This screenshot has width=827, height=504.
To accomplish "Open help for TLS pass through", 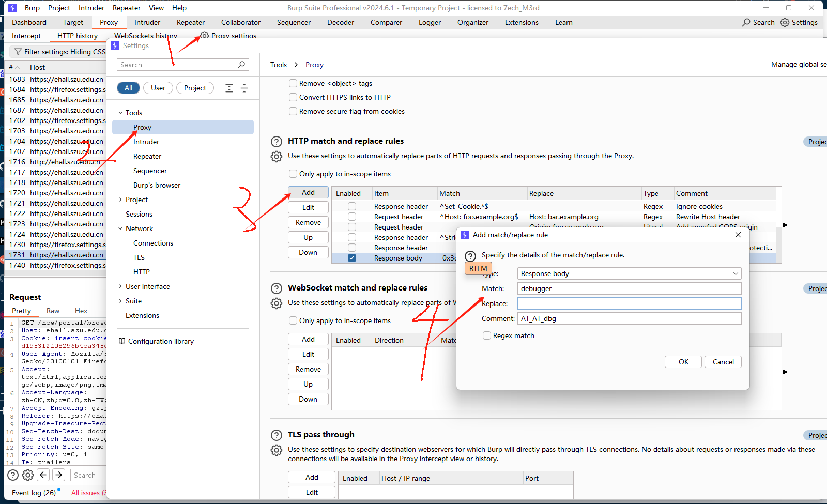I will tap(277, 435).
